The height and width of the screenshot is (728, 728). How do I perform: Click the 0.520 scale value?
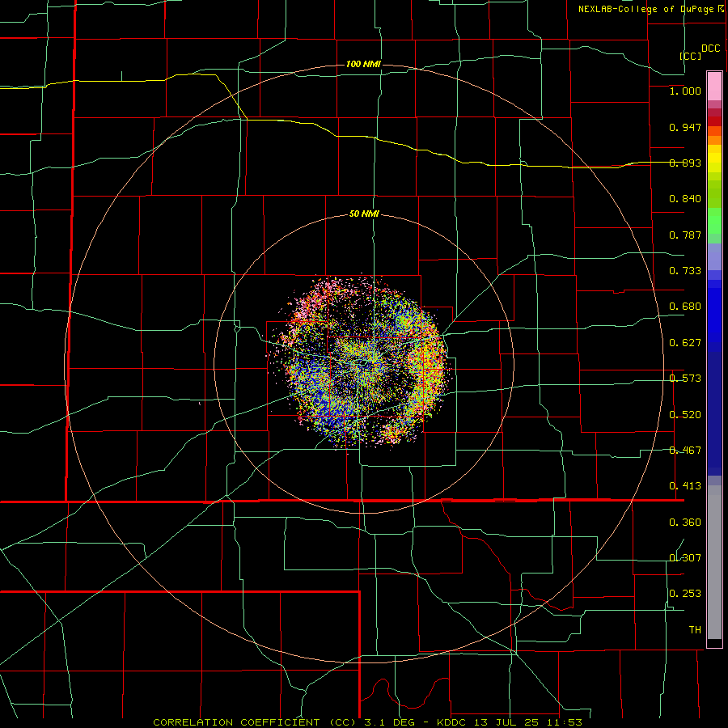[x=685, y=415]
